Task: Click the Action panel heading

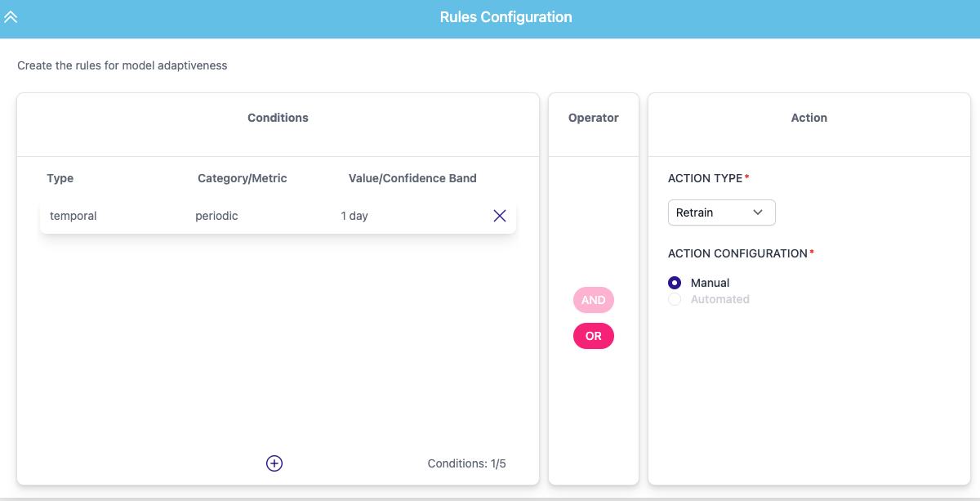Action: [809, 118]
